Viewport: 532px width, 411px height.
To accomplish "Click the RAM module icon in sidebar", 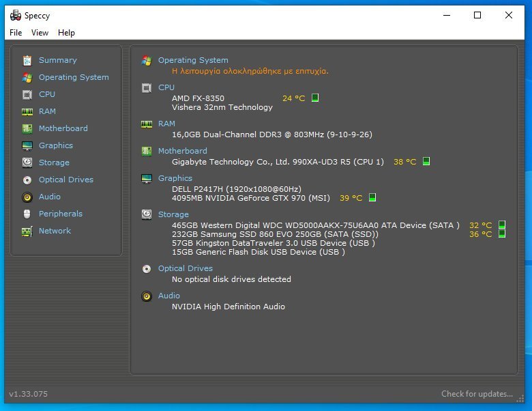I will coord(27,111).
